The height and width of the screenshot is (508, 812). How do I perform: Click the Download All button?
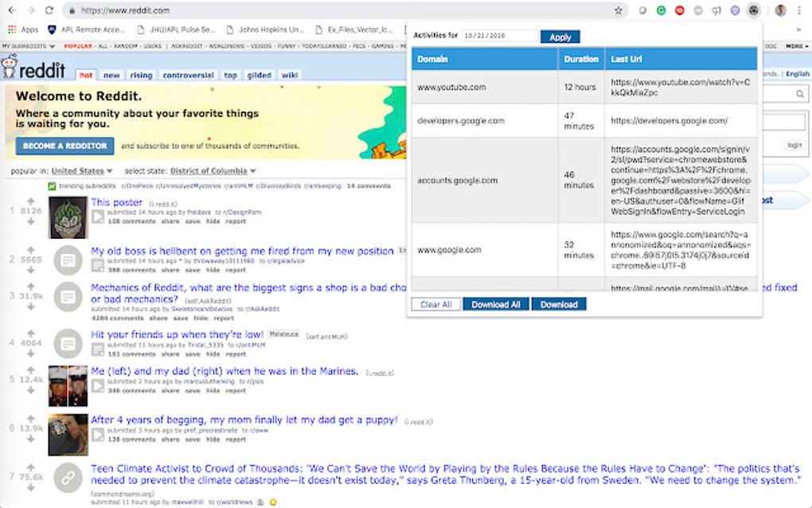pos(495,303)
